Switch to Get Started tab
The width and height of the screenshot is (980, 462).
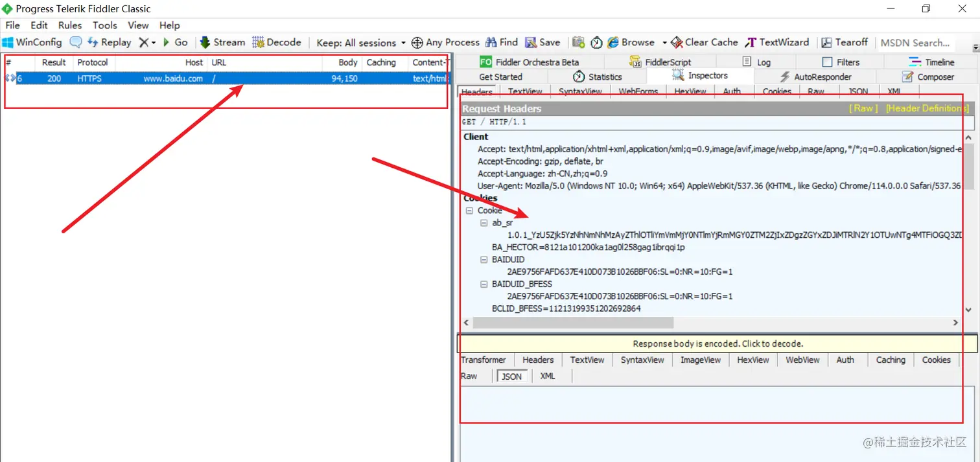pyautogui.click(x=500, y=76)
